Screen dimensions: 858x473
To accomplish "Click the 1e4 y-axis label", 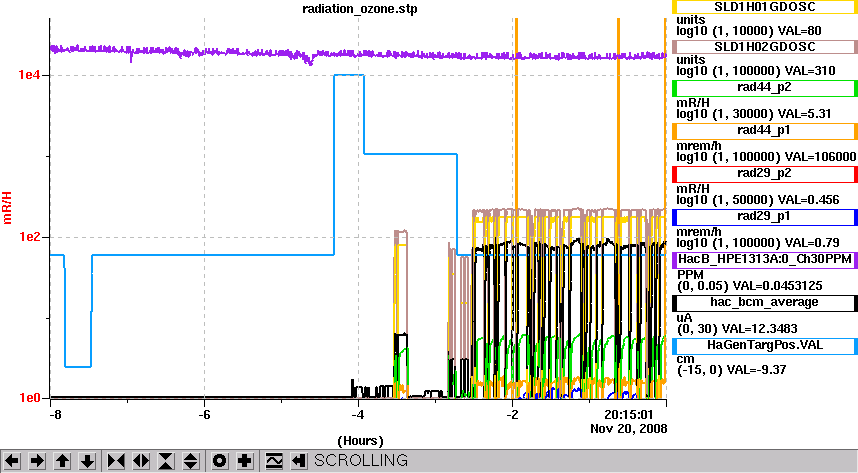I will pyautogui.click(x=29, y=75).
